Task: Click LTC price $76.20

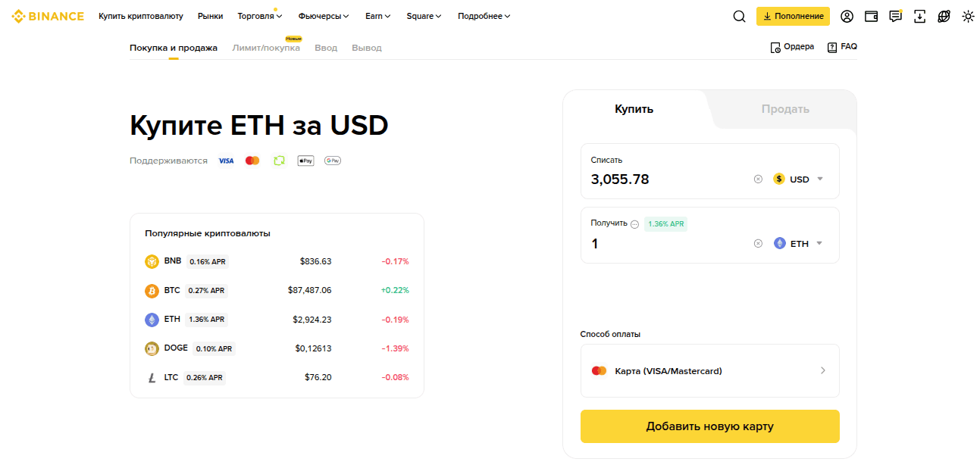Action: [318, 377]
